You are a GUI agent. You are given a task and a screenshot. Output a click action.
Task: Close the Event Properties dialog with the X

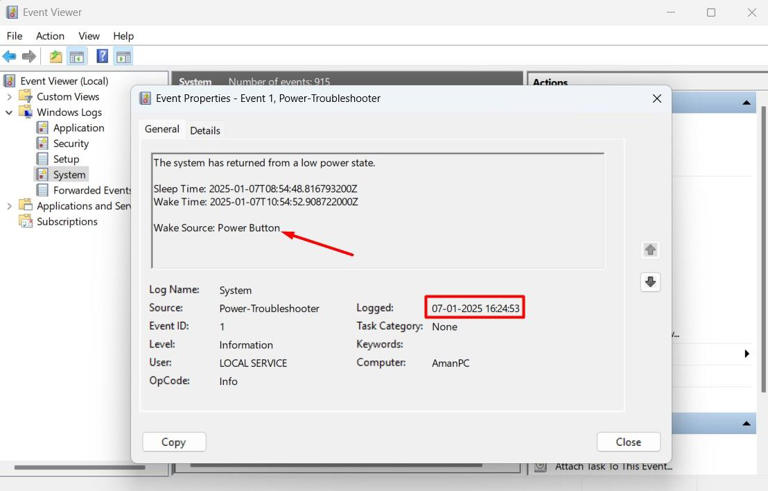point(657,99)
